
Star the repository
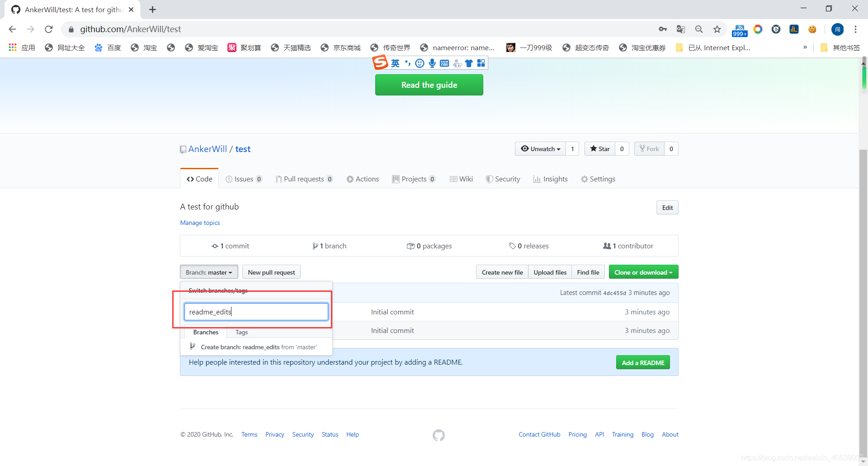pyautogui.click(x=600, y=149)
